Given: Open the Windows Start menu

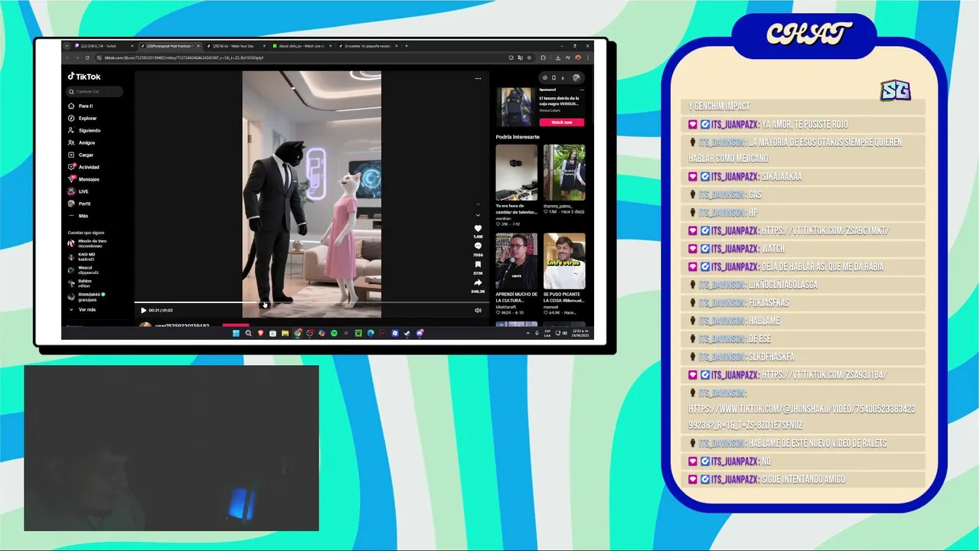Looking at the screenshot, I should 236,333.
